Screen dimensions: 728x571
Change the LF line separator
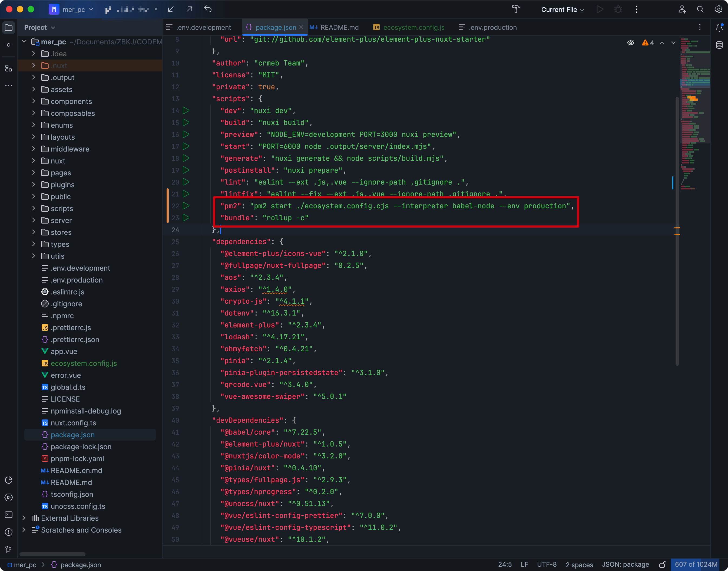point(525,565)
